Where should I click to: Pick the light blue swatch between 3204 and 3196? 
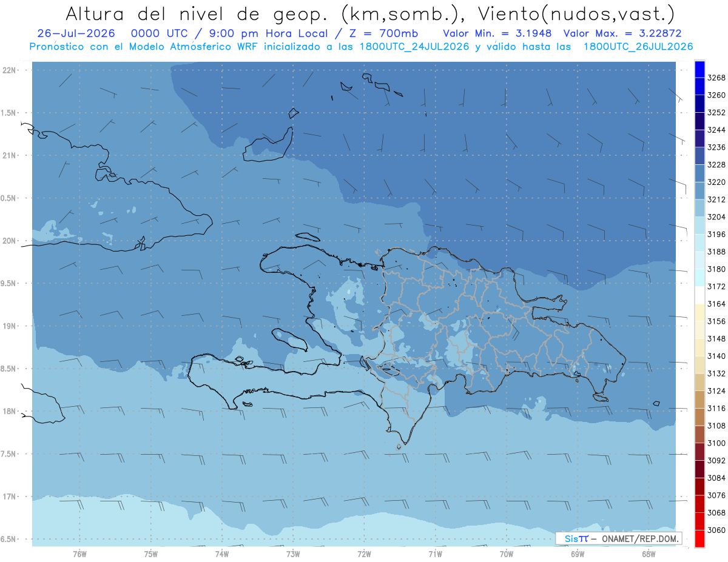pos(699,226)
